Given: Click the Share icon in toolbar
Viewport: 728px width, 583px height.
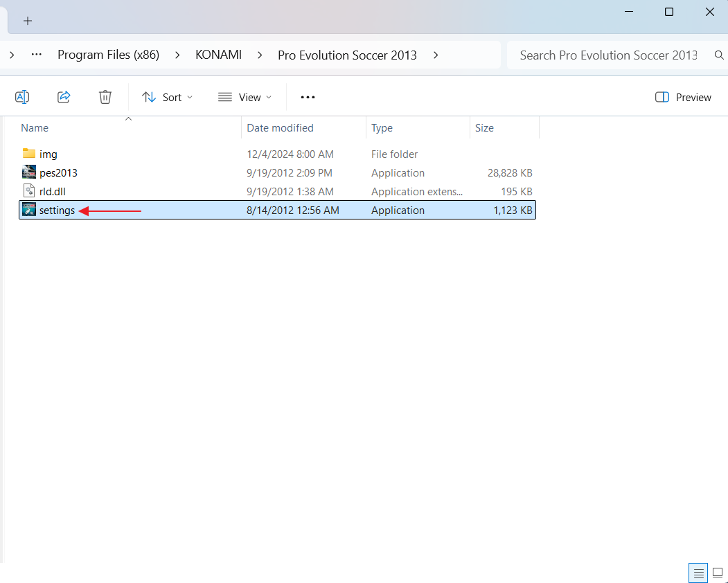Looking at the screenshot, I should pos(64,97).
